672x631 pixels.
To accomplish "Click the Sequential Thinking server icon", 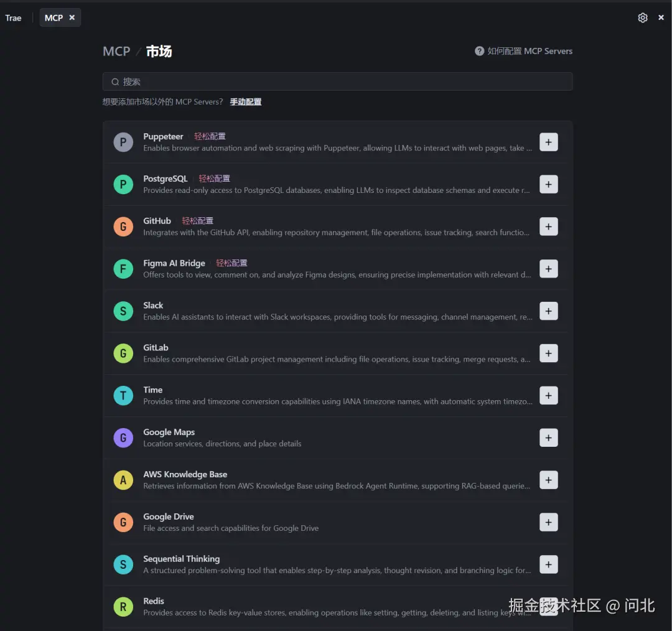I will (123, 564).
